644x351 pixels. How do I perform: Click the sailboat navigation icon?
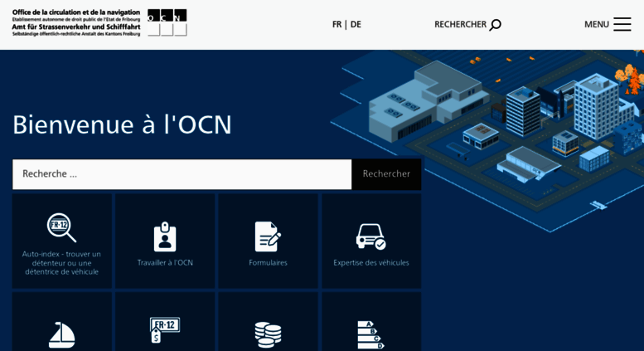point(61,335)
